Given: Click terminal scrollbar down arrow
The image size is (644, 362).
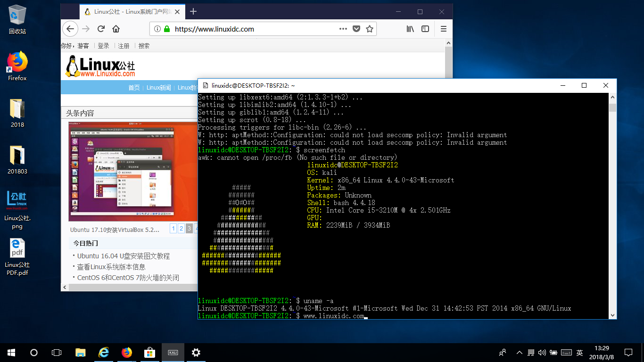Looking at the screenshot, I should tap(613, 315).
